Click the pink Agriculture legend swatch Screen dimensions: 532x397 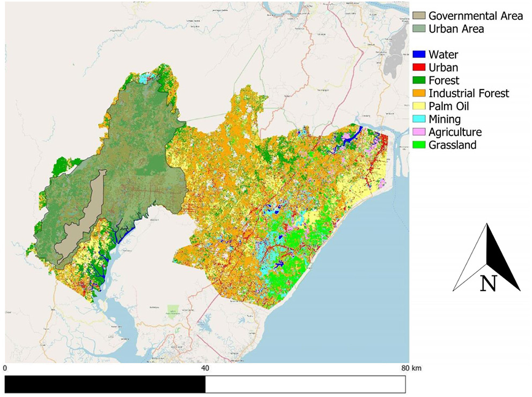pyautogui.click(x=419, y=132)
